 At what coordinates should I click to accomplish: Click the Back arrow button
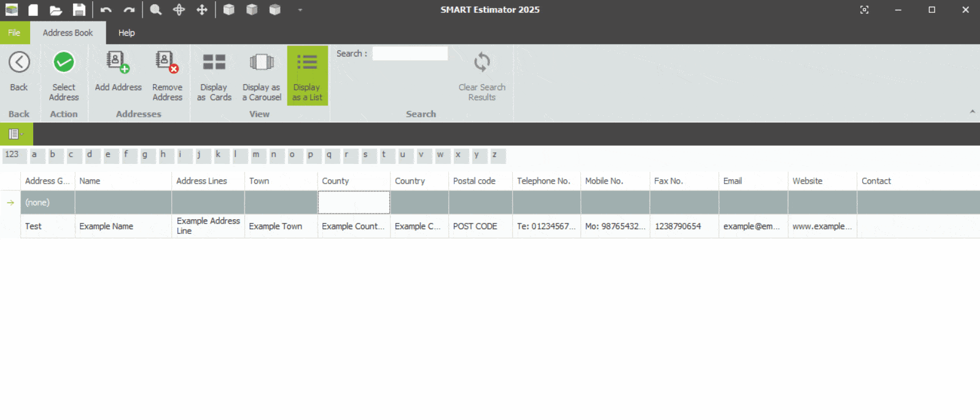click(19, 63)
